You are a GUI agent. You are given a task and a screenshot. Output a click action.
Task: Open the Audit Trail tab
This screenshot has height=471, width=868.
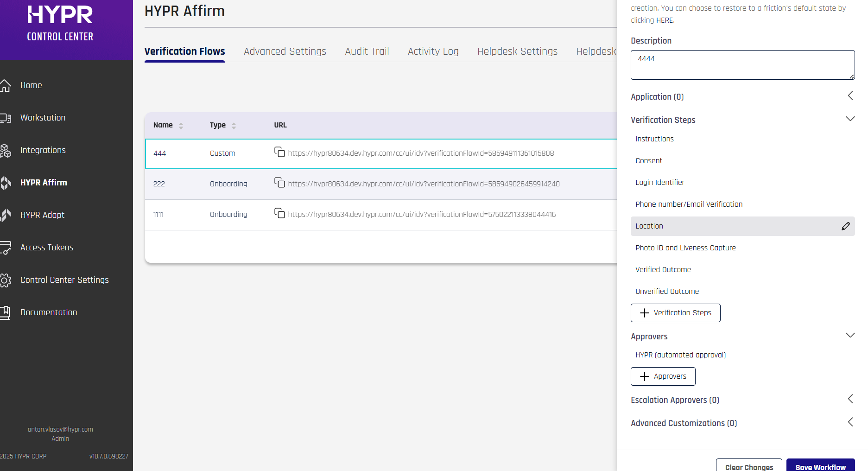click(x=367, y=51)
